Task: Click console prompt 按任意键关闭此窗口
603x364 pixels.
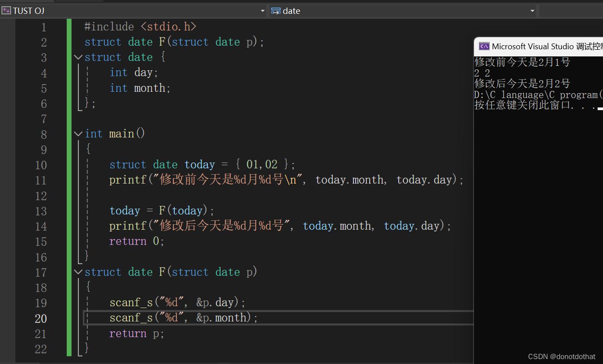Action: point(535,105)
